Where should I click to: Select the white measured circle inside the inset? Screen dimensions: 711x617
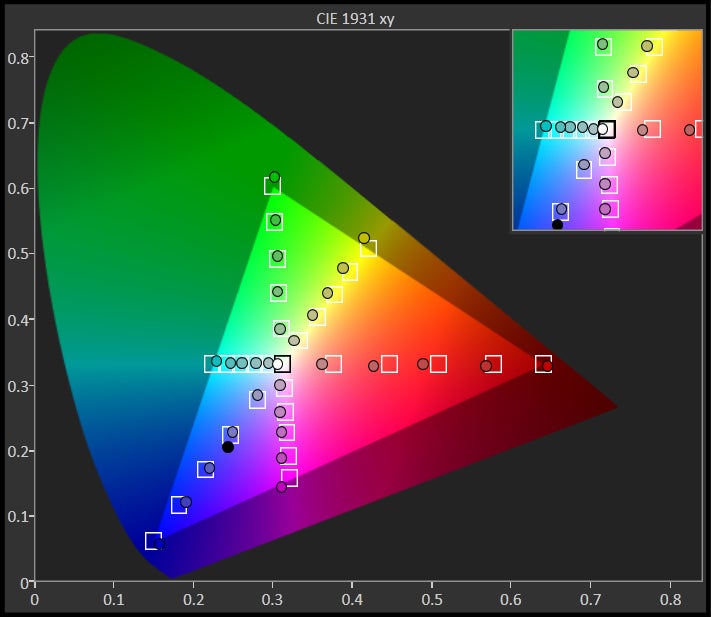[602, 129]
